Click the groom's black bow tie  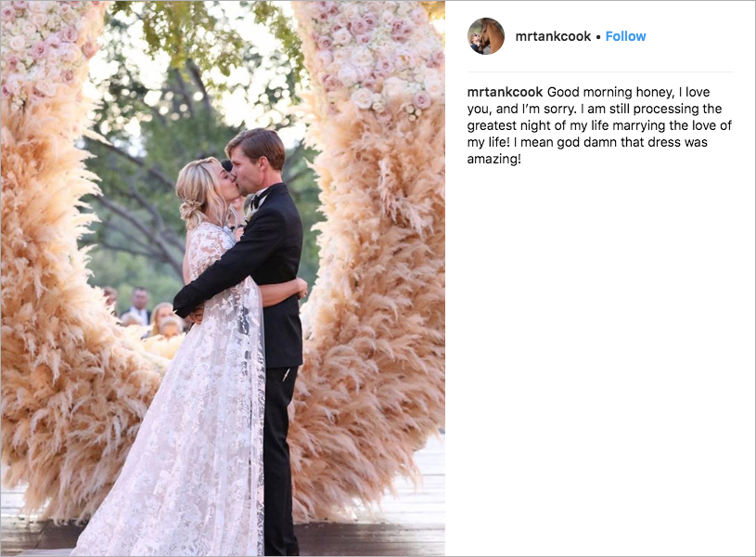coord(256,199)
